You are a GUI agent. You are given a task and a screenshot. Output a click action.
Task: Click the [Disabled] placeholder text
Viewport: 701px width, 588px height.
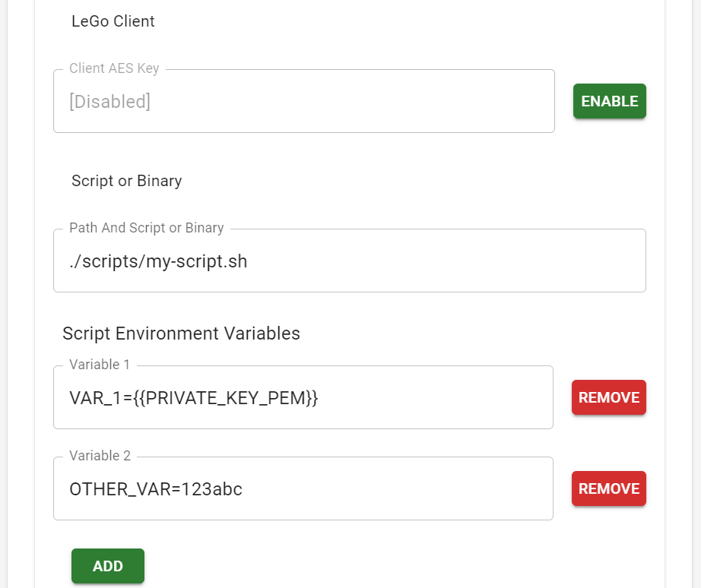(109, 100)
